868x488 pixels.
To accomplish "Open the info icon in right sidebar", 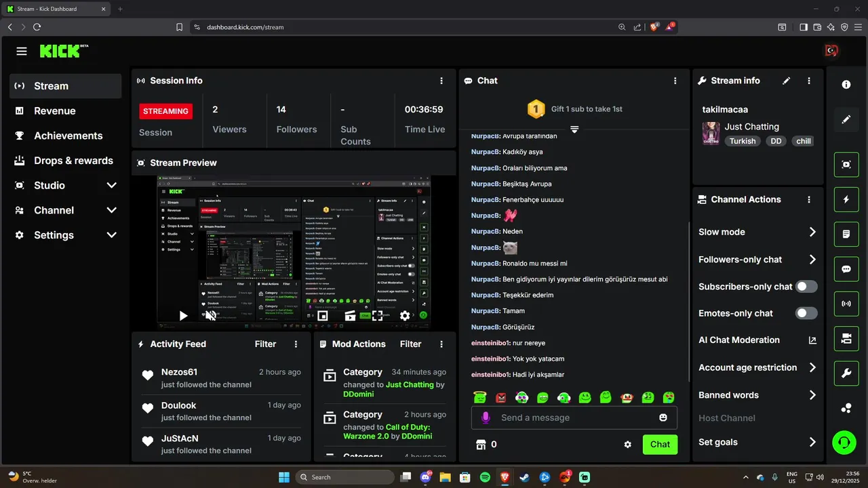I will pos(846,85).
